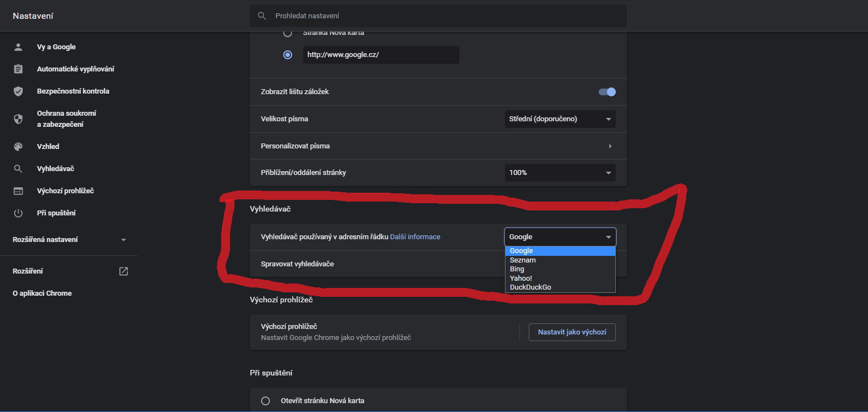Click the Vyhledávač magnifier icon in sidebar
This screenshot has width=868, height=412.
point(18,169)
